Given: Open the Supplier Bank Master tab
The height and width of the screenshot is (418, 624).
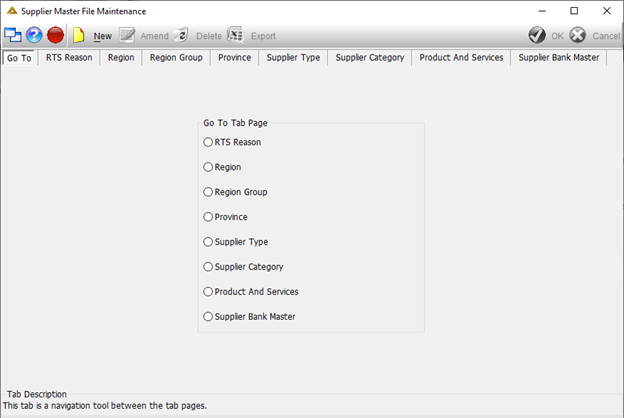Looking at the screenshot, I should pos(559,58).
